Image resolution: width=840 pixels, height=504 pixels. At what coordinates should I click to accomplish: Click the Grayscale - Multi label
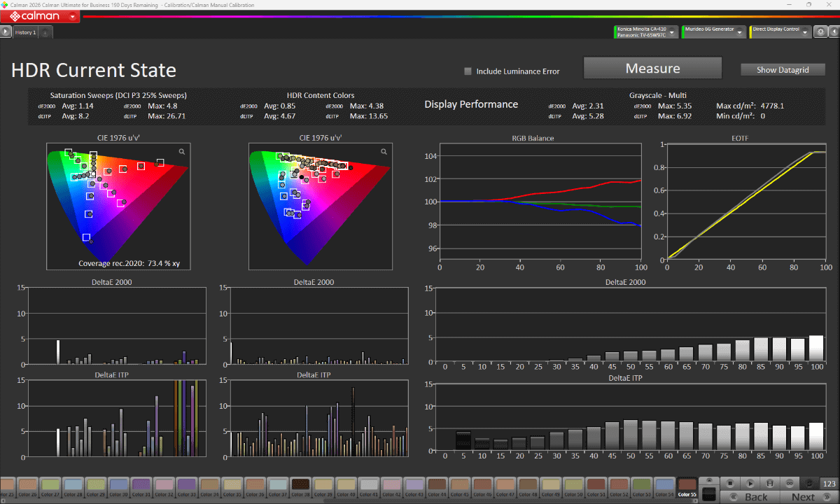[x=657, y=95]
